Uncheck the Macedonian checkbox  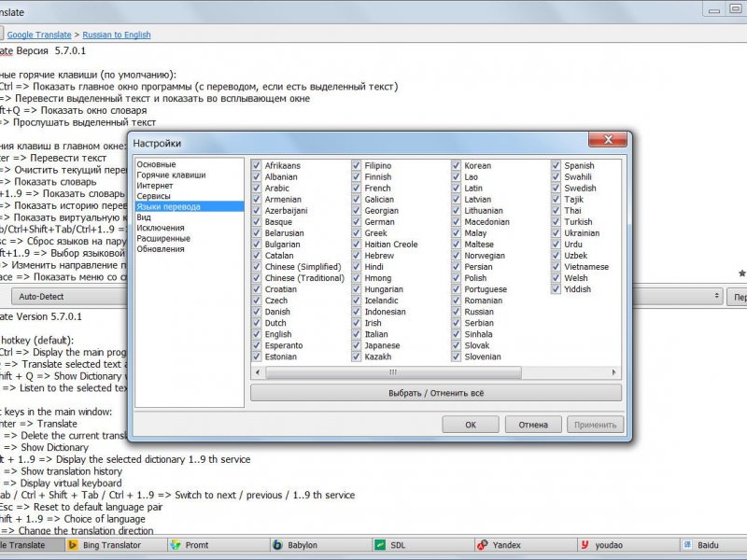pos(457,222)
